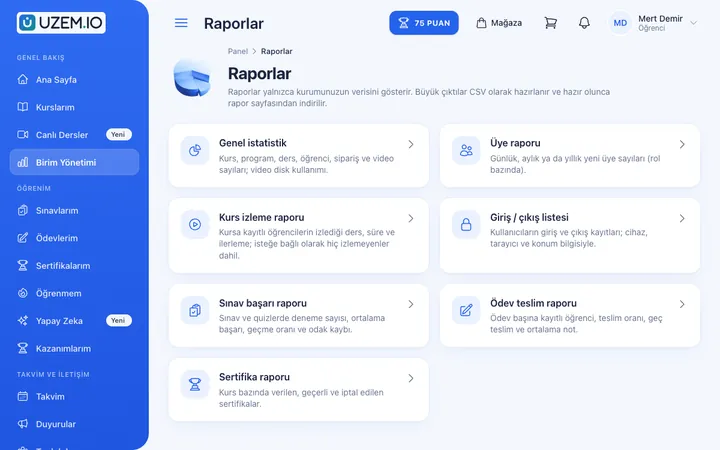This screenshot has height=450, width=720.
Task: Click the Mağaza shopping bag icon
Action: [x=481, y=23]
